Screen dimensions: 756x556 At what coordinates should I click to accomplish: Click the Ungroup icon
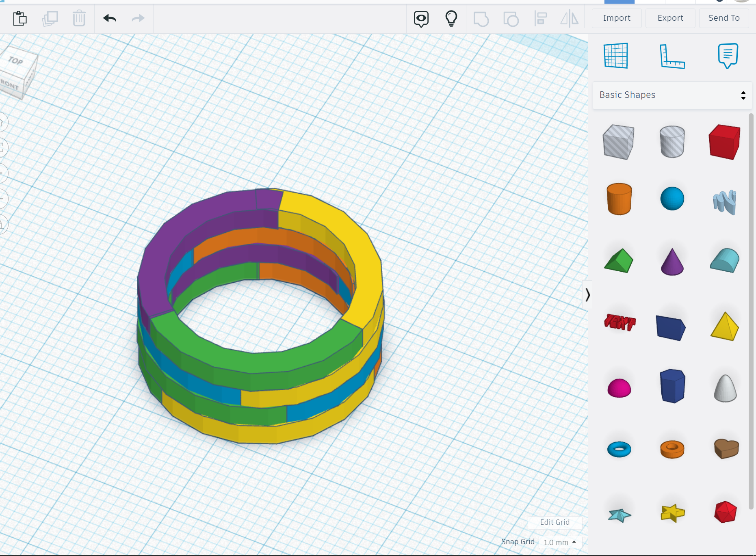511,18
